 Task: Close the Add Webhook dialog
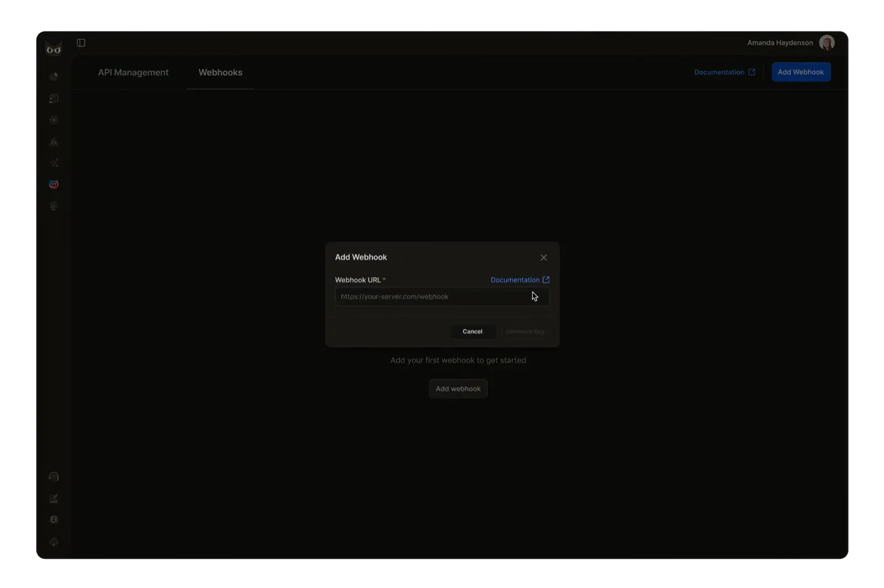click(x=544, y=258)
